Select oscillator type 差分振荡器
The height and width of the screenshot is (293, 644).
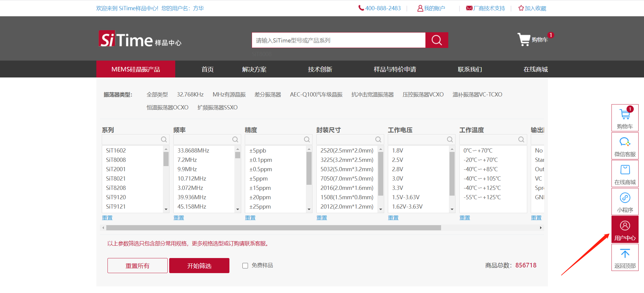[x=268, y=95]
